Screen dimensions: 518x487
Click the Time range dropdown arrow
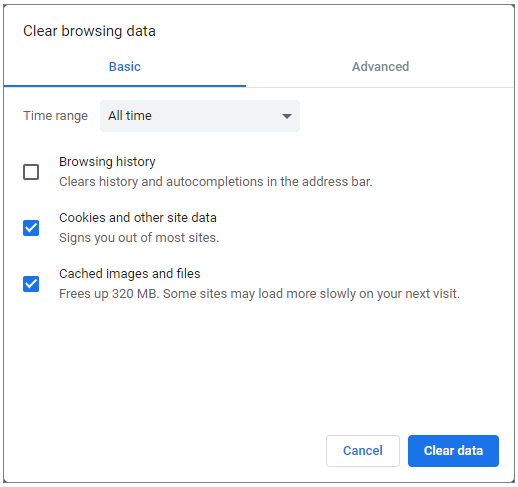tap(287, 116)
